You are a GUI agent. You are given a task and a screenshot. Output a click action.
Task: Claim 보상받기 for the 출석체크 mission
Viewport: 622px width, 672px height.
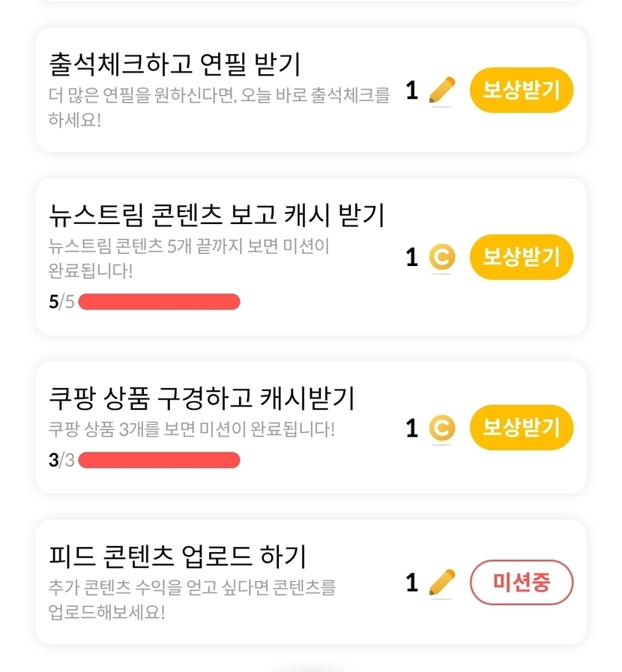(521, 91)
